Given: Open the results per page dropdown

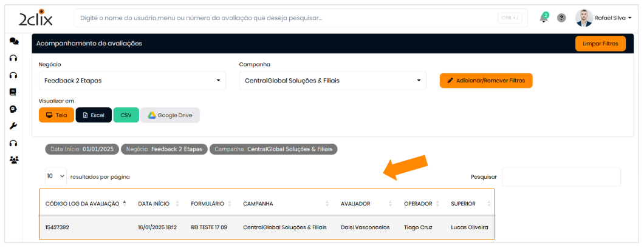Looking at the screenshot, I should (56, 176).
